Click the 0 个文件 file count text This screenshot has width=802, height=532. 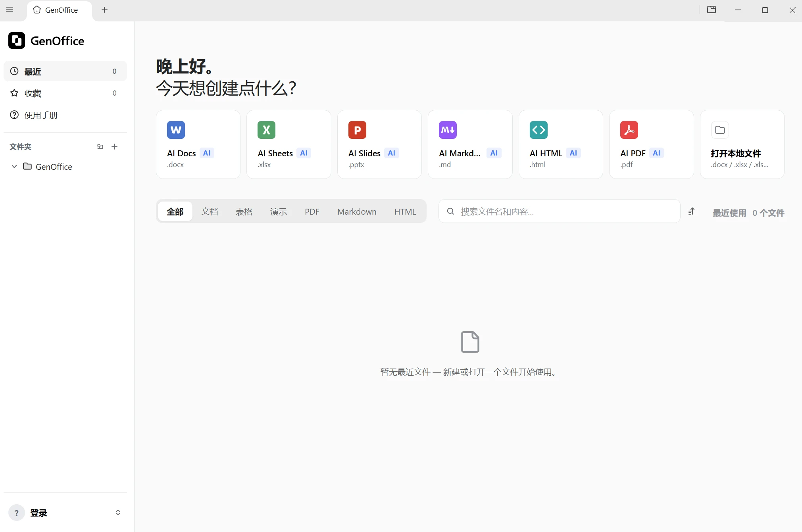pyautogui.click(x=769, y=213)
